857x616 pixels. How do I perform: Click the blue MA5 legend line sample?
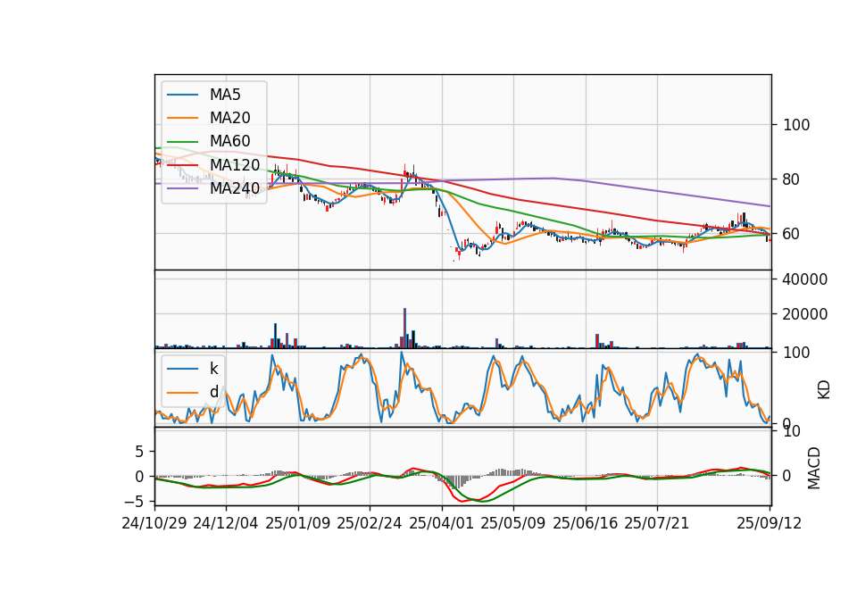(182, 95)
